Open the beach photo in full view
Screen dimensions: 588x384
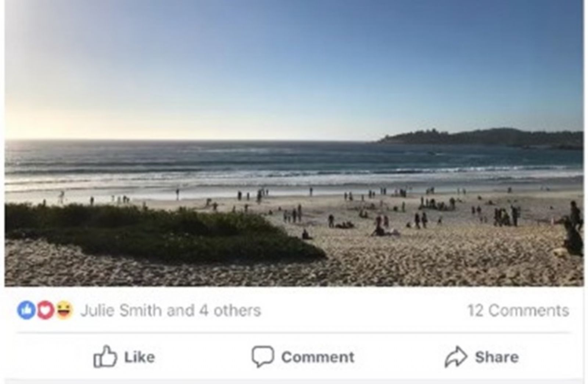pyautogui.click(x=294, y=143)
